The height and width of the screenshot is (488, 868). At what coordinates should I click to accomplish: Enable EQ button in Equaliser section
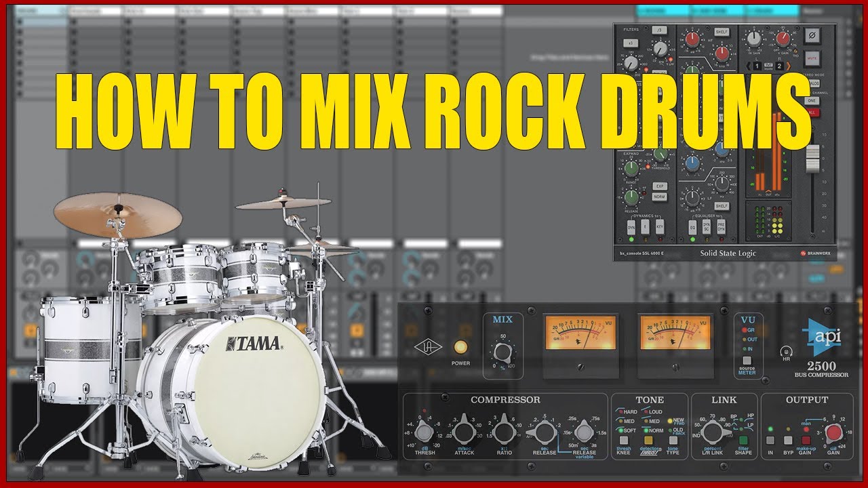(692, 227)
